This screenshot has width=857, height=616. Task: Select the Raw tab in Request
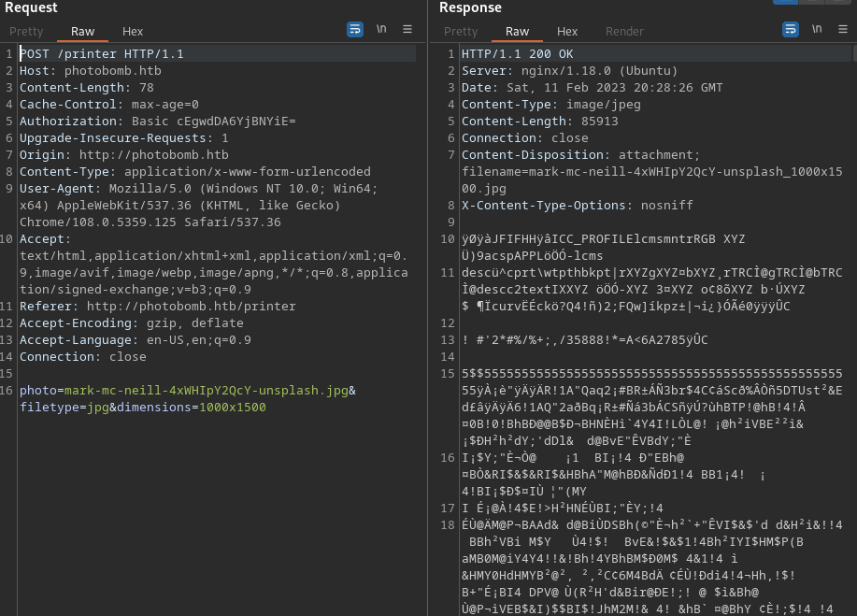tap(82, 32)
